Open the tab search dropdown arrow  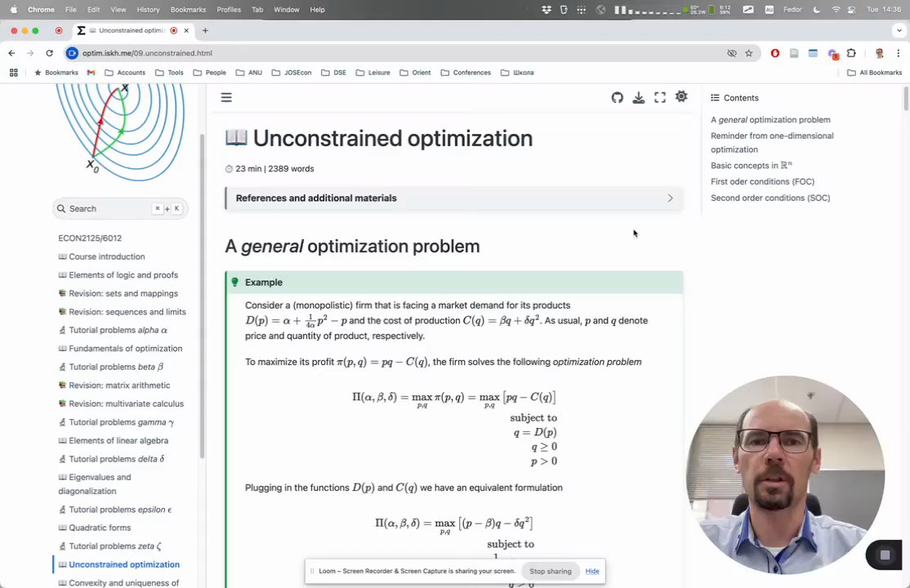899,30
